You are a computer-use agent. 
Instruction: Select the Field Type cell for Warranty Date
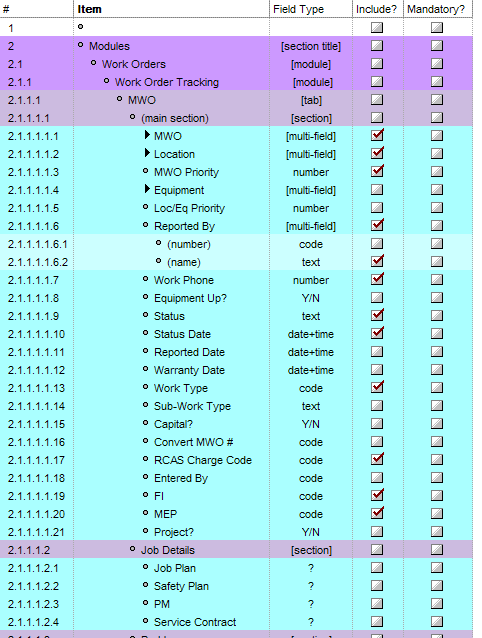pos(311,370)
